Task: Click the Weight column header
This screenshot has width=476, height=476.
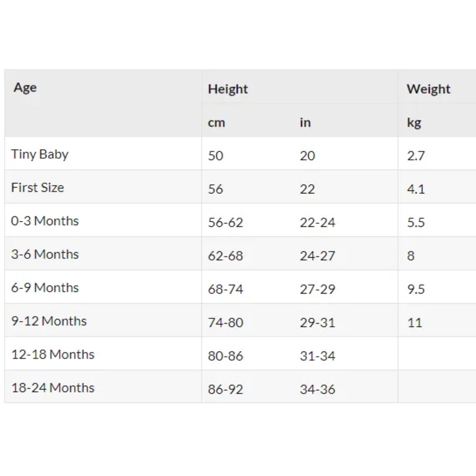Action: (x=428, y=89)
